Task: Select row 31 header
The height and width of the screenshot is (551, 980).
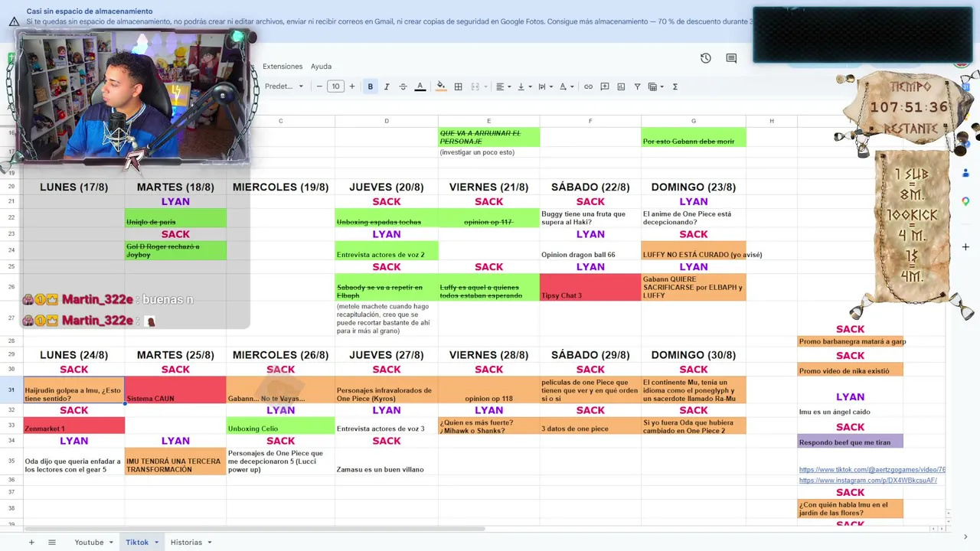Action: coord(11,390)
